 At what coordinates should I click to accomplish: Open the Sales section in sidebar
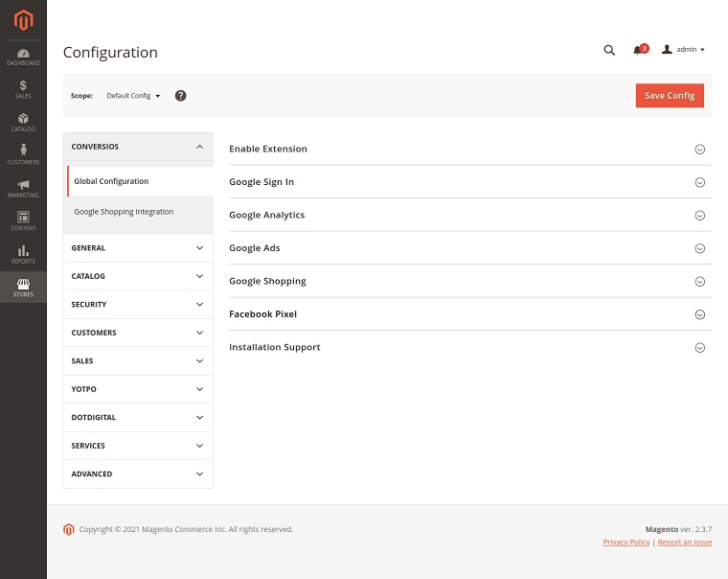tap(23, 89)
